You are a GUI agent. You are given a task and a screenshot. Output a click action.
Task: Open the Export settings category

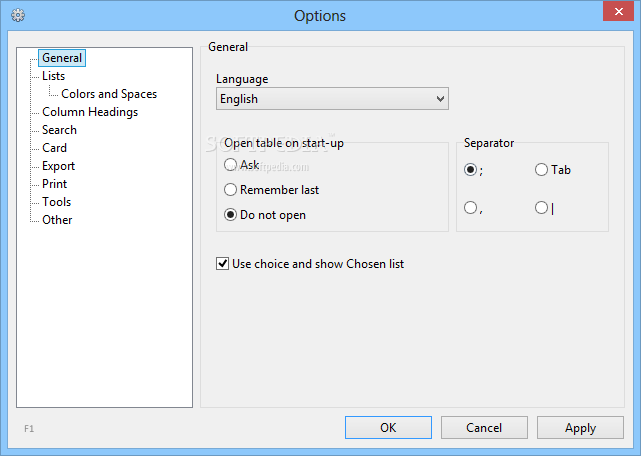point(58,166)
